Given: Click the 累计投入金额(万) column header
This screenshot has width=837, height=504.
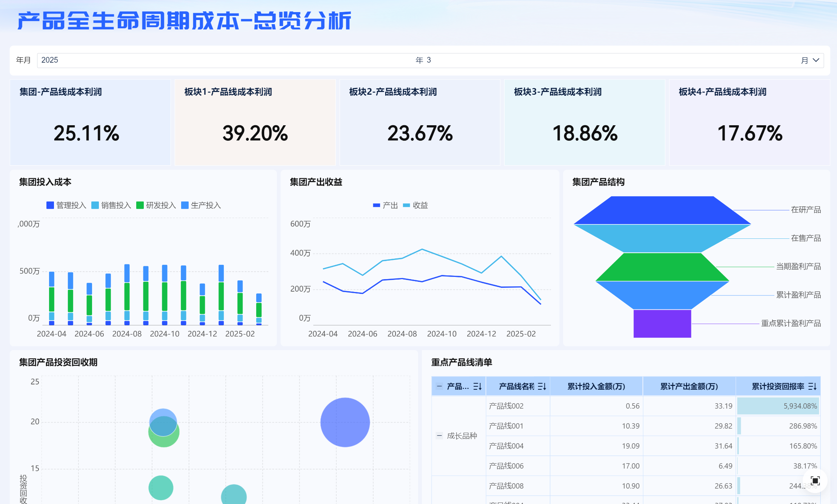Looking at the screenshot, I should coord(597,386).
